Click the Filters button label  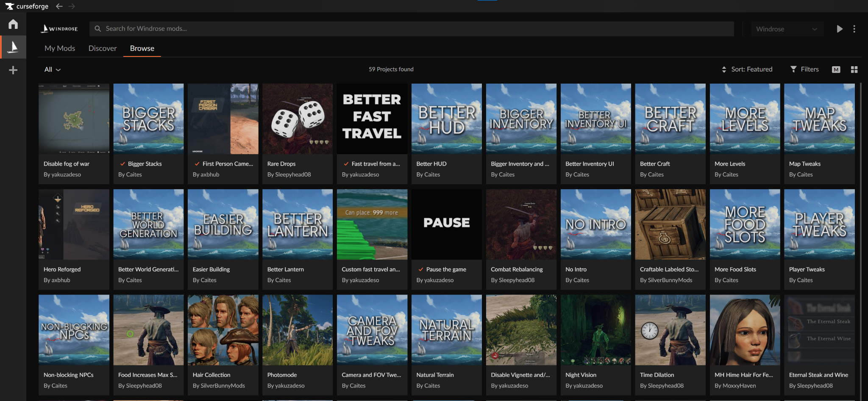pyautogui.click(x=810, y=69)
